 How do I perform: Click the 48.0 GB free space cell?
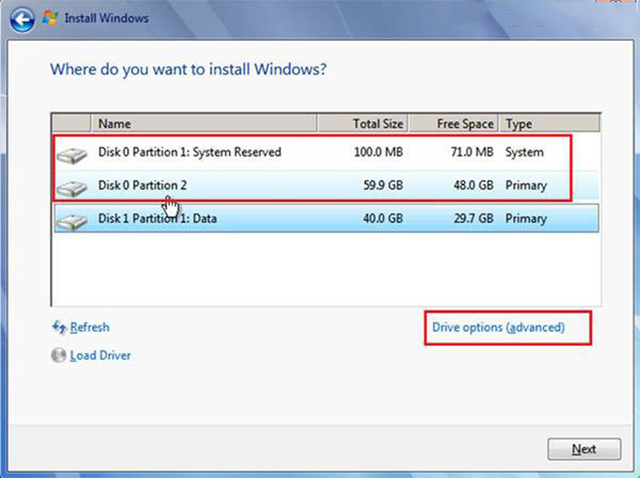pyautogui.click(x=471, y=185)
